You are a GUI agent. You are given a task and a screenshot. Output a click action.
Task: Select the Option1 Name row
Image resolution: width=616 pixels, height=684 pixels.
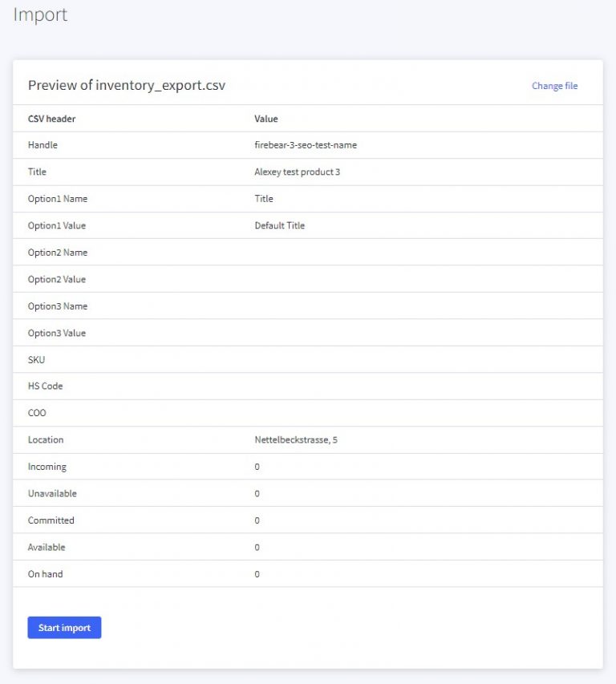[x=56, y=198]
